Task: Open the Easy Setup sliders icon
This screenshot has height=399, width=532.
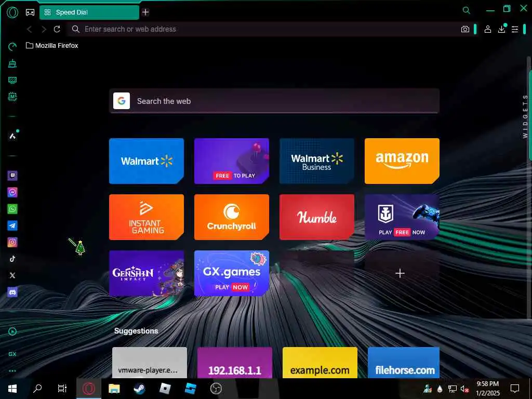Action: tap(515, 29)
